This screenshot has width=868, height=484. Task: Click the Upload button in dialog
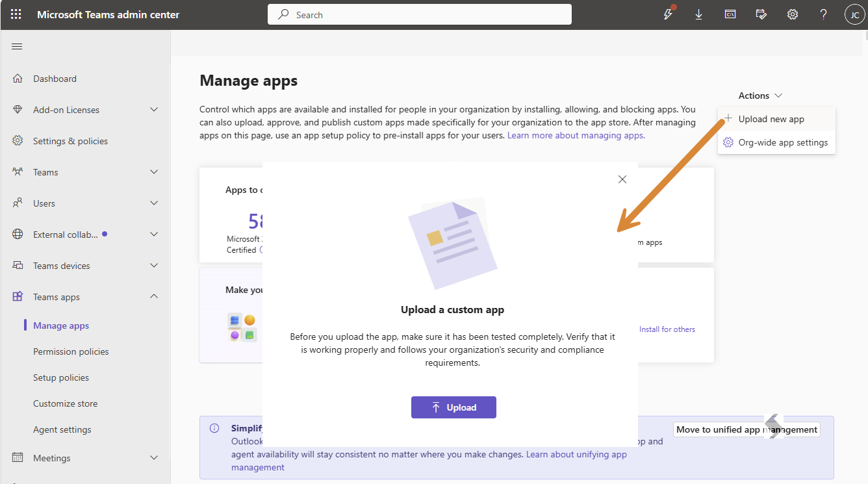click(x=453, y=407)
